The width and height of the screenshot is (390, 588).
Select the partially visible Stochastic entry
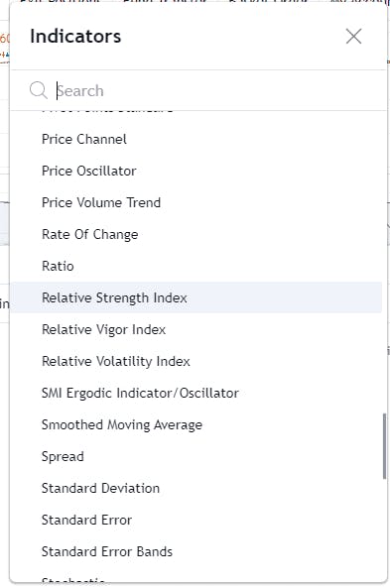pos(196,577)
